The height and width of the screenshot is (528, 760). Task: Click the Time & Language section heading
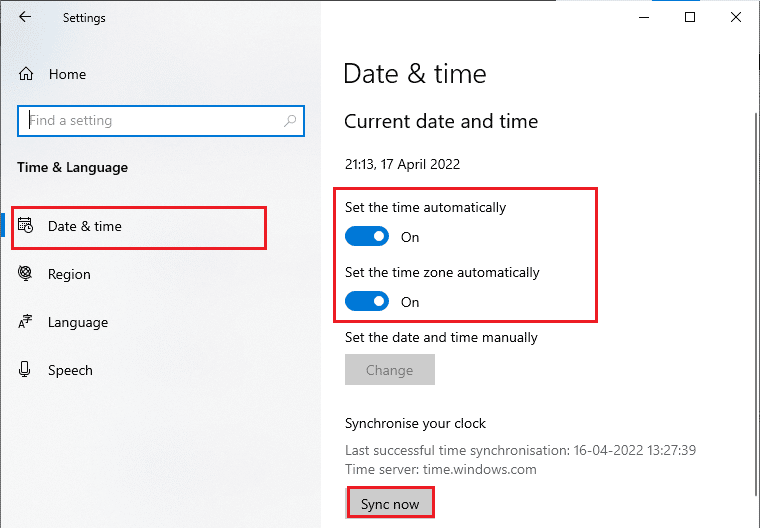73,168
